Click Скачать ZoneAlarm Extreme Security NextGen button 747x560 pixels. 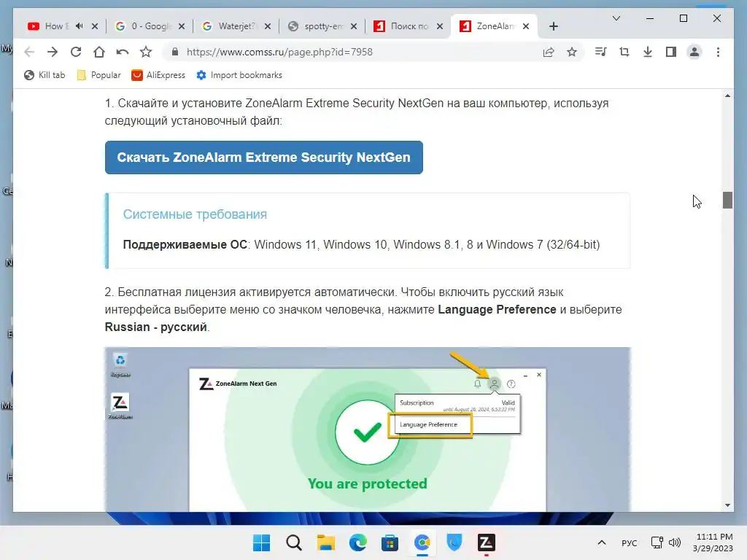(x=264, y=157)
